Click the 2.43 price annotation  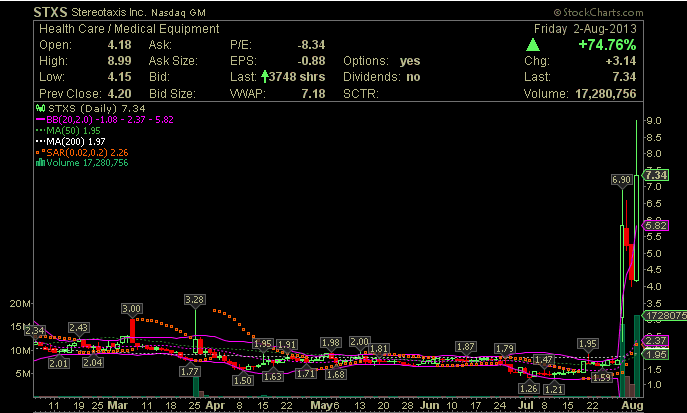tap(78, 328)
